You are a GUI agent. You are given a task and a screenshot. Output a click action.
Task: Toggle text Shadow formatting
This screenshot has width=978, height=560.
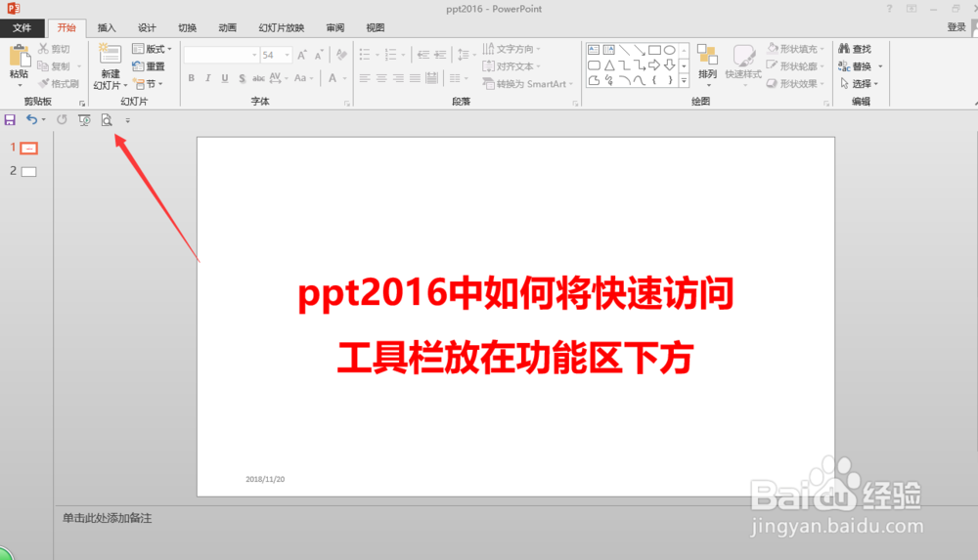[x=242, y=78]
